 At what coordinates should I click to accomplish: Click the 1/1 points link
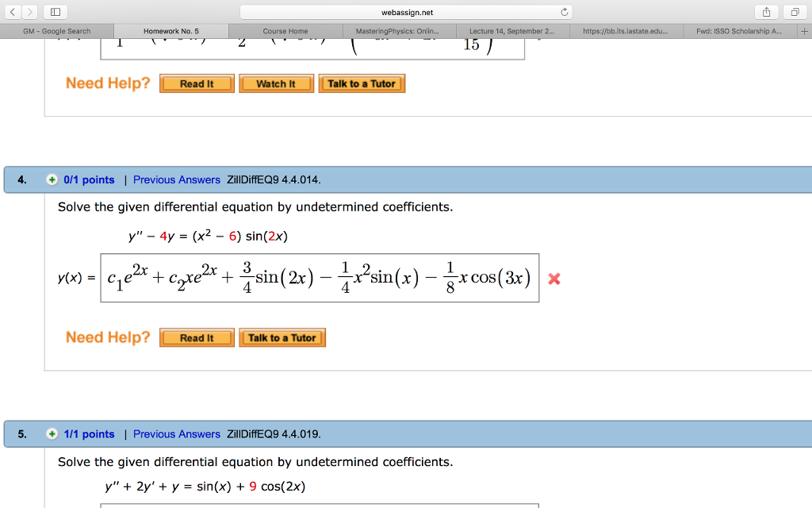89,434
